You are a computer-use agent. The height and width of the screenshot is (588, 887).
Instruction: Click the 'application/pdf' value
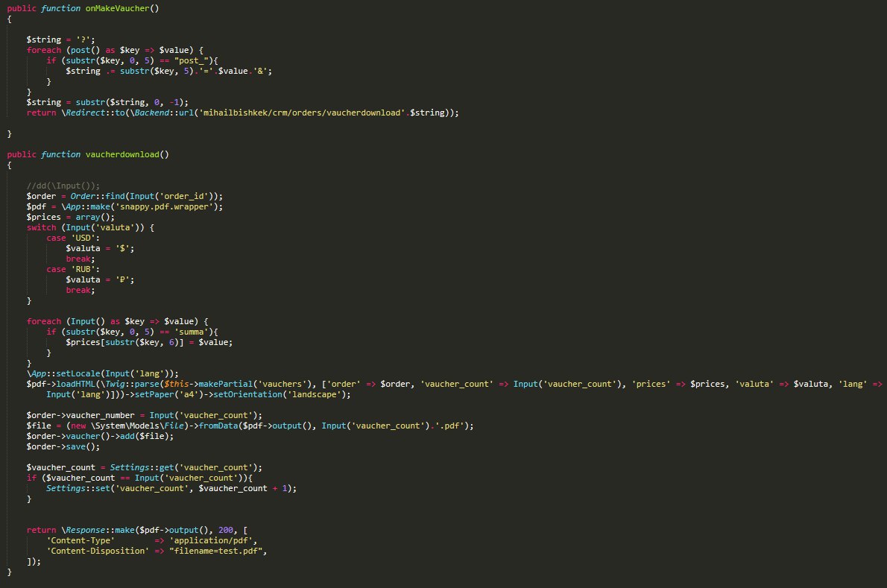[210, 540]
